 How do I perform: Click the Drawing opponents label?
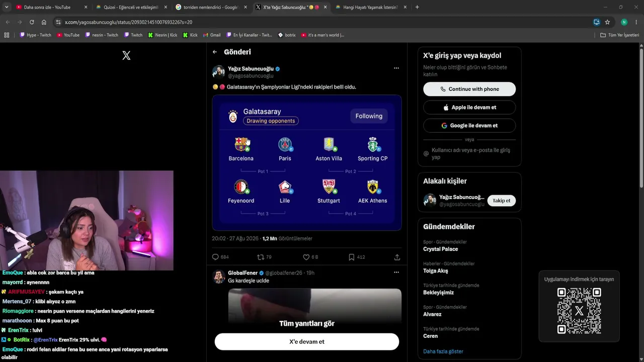click(271, 121)
